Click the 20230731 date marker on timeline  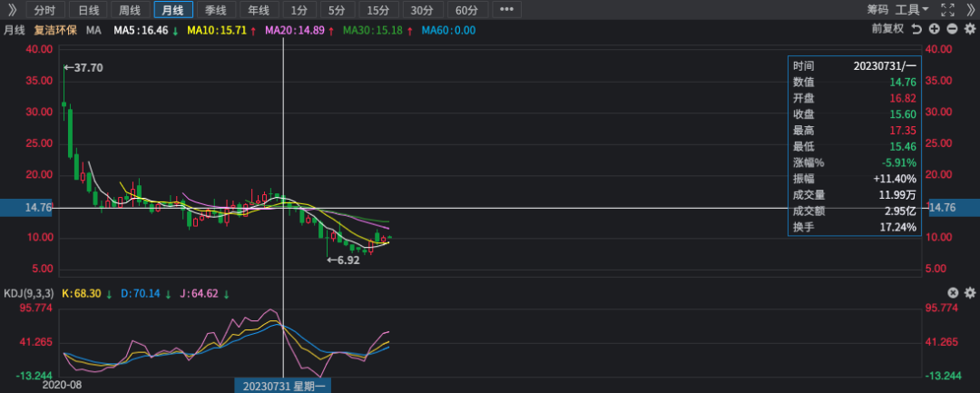[x=284, y=386]
